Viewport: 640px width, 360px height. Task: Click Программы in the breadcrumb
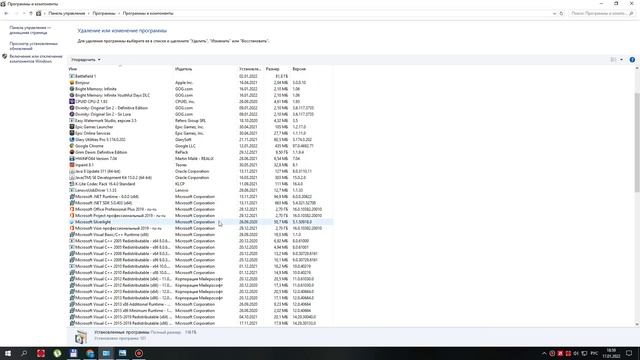[104, 13]
